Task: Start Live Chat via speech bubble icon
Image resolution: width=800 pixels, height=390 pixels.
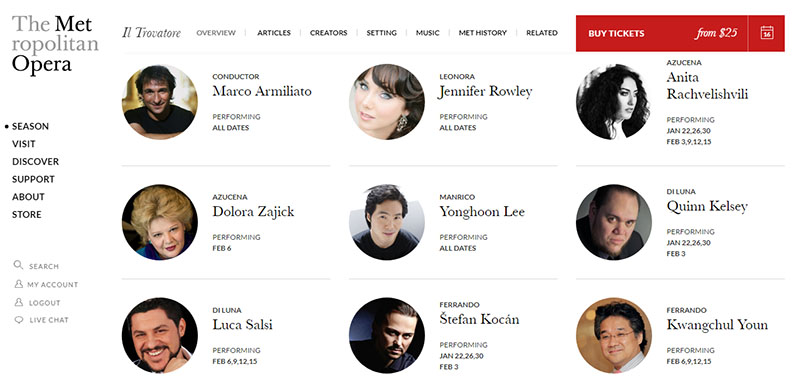Action: pos(19,320)
